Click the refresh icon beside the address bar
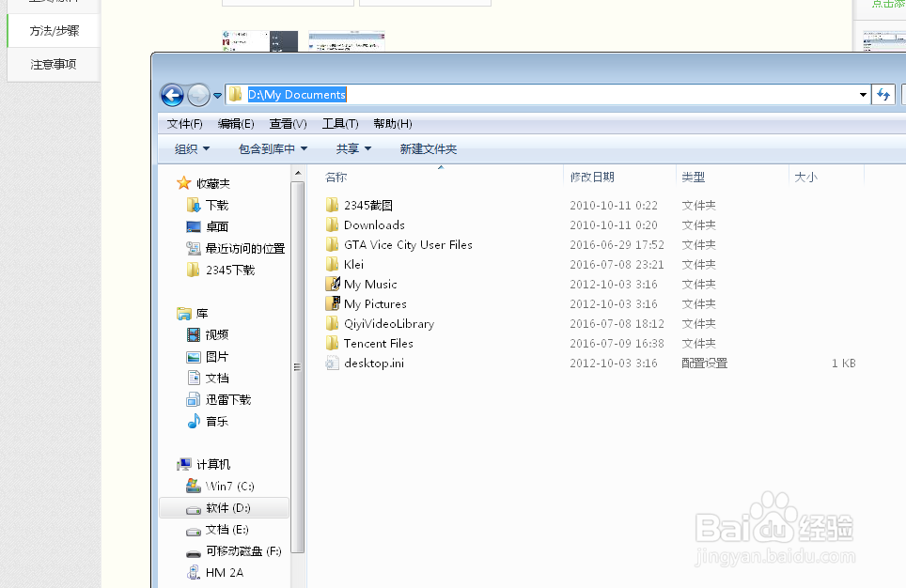The height and width of the screenshot is (588, 906). click(x=883, y=94)
